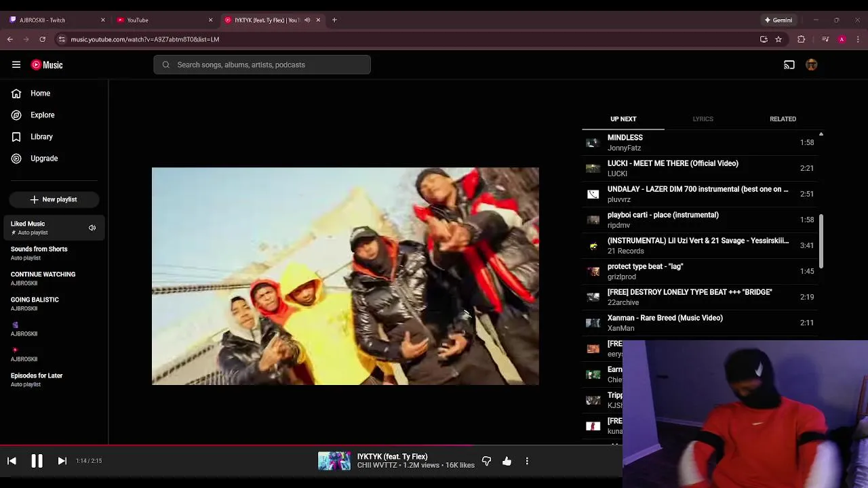Screen dimensions: 868x488
Task: Click the up arrow of the queue scrollbar
Action: pos(821,134)
